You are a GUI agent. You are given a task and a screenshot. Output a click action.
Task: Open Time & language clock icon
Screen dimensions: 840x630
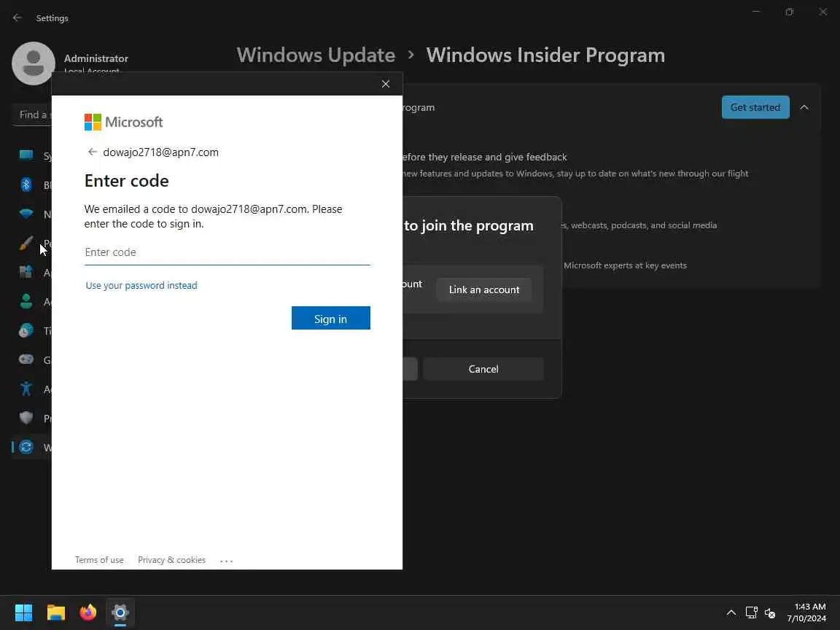tap(26, 330)
